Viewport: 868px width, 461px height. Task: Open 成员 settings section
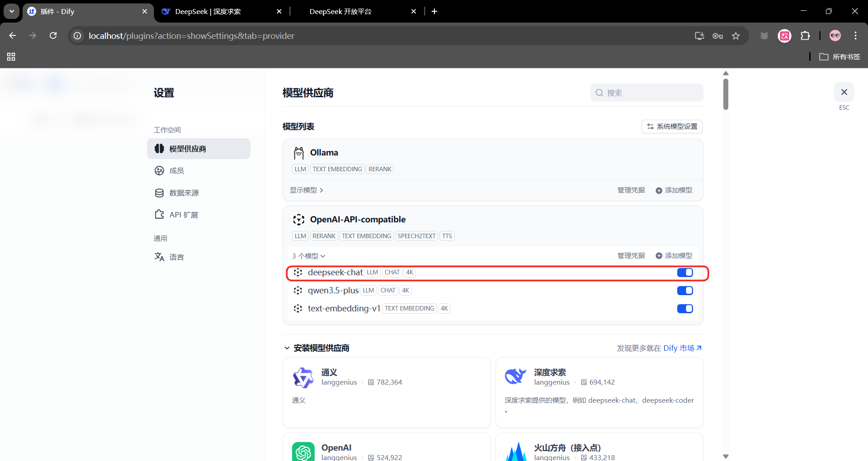(x=198, y=171)
